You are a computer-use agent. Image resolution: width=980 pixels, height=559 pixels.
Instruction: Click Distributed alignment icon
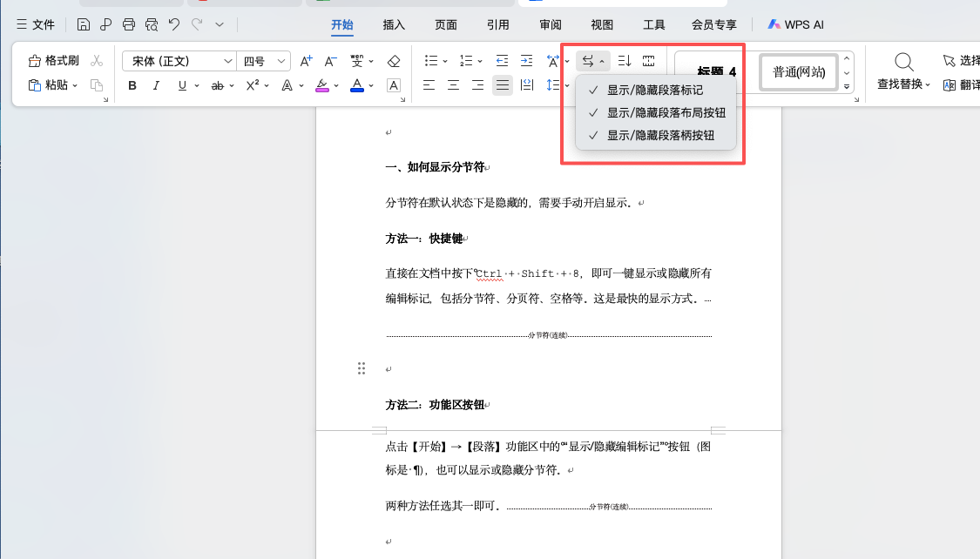pos(527,85)
